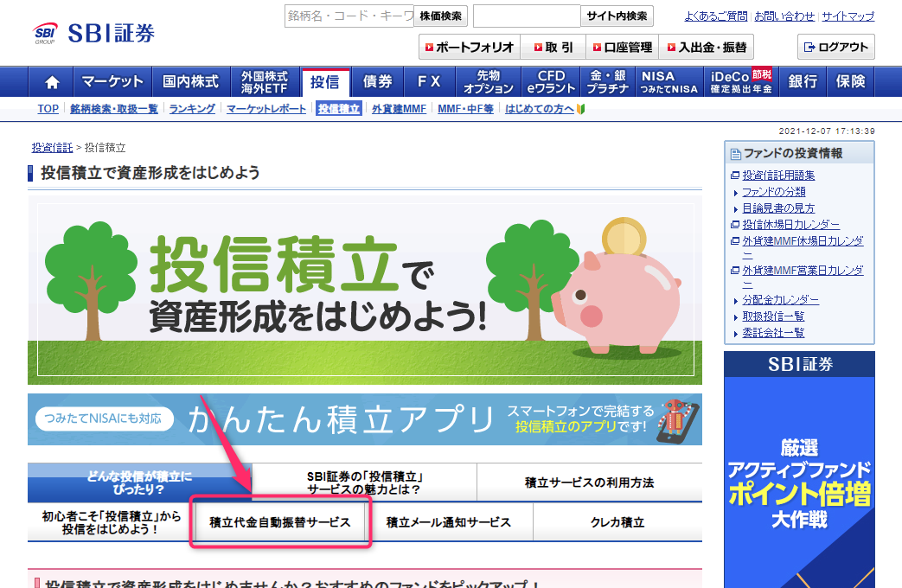Open the 取引 page
Viewport: 902px width, 588px height.
pyautogui.click(x=553, y=48)
